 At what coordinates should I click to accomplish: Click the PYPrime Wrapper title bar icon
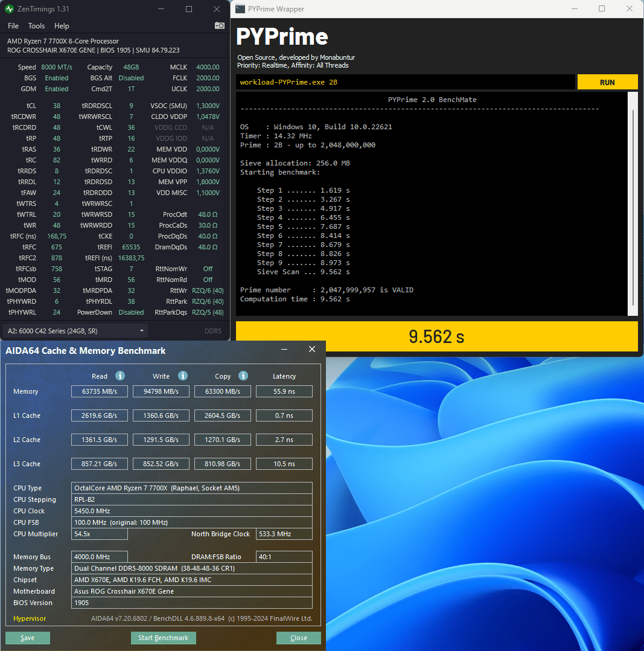pyautogui.click(x=240, y=8)
